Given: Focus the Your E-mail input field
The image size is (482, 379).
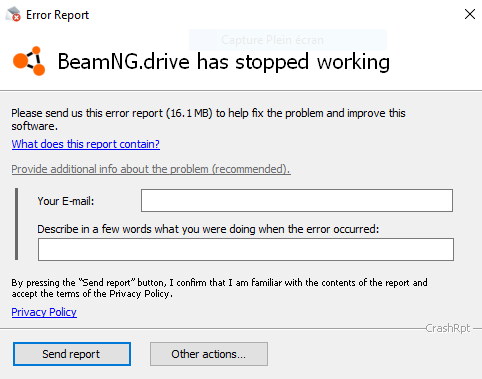Looking at the screenshot, I should click(297, 201).
